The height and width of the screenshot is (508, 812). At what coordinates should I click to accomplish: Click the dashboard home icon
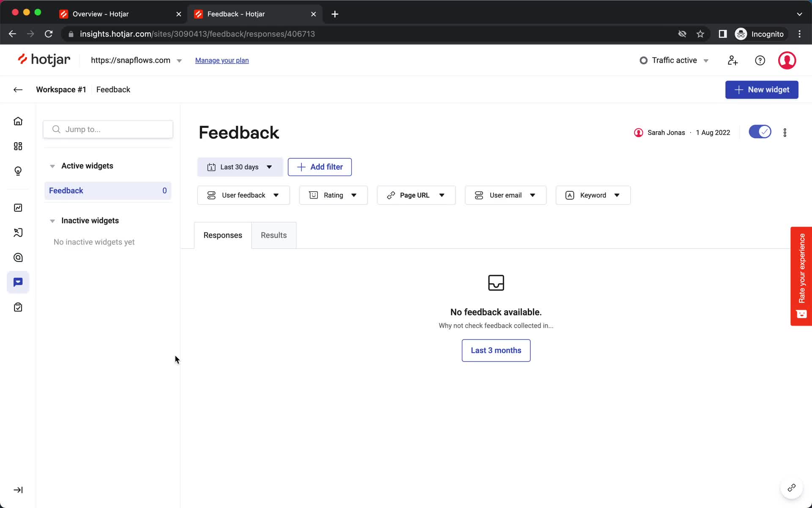pos(17,121)
